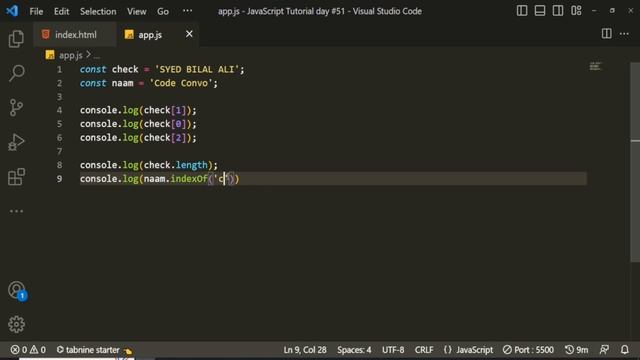The height and width of the screenshot is (360, 640).
Task: Open the Accounts menu with badge
Action: click(17, 291)
